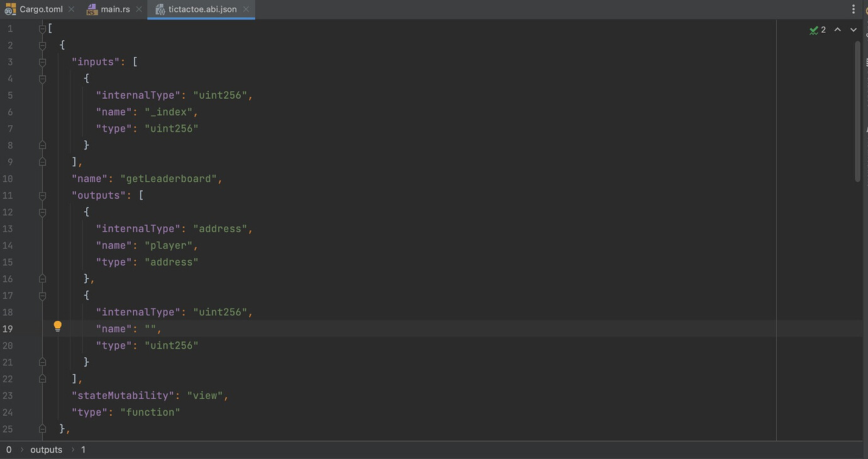Click line number 19 in the gutter
The height and width of the screenshot is (459, 868).
point(8,328)
